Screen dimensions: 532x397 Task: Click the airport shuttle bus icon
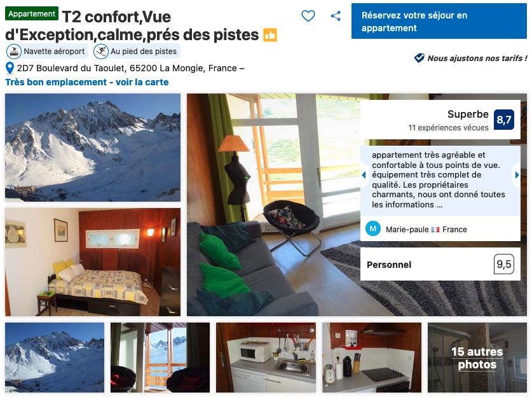pyautogui.click(x=14, y=52)
